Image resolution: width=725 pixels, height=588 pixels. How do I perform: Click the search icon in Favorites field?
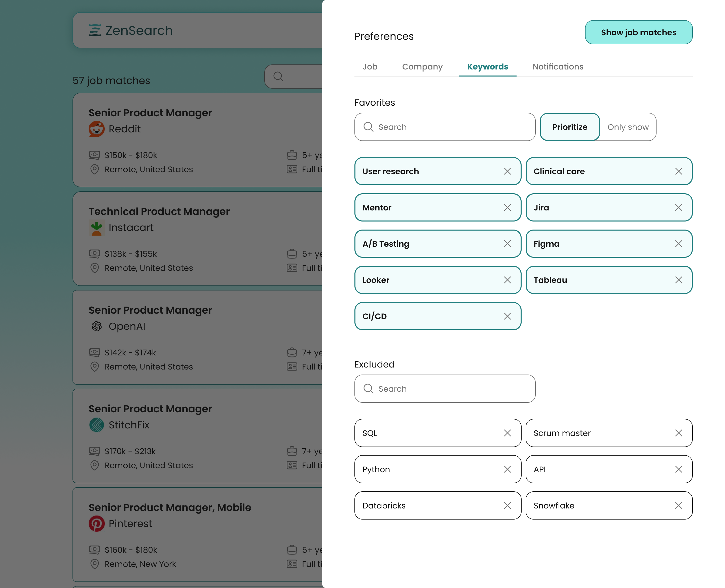(x=369, y=127)
